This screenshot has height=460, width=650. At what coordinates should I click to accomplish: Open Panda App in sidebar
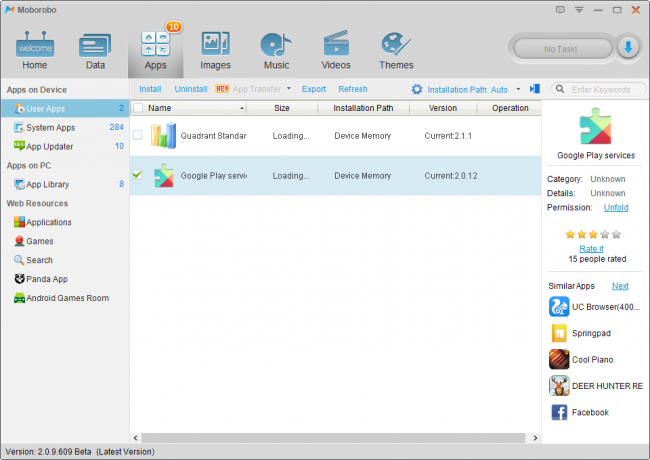(x=41, y=279)
